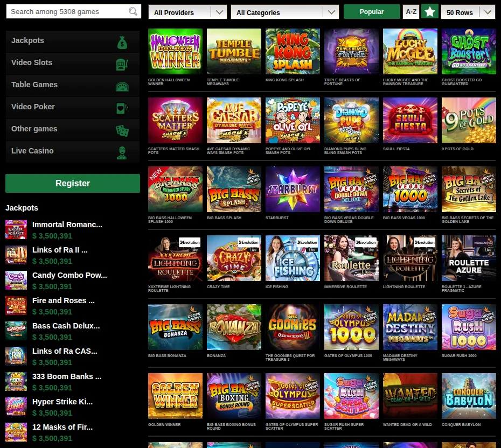Viewport: 501px width, 448px height.
Task: Open Crazy Time live game thumbnail
Action: [x=234, y=258]
